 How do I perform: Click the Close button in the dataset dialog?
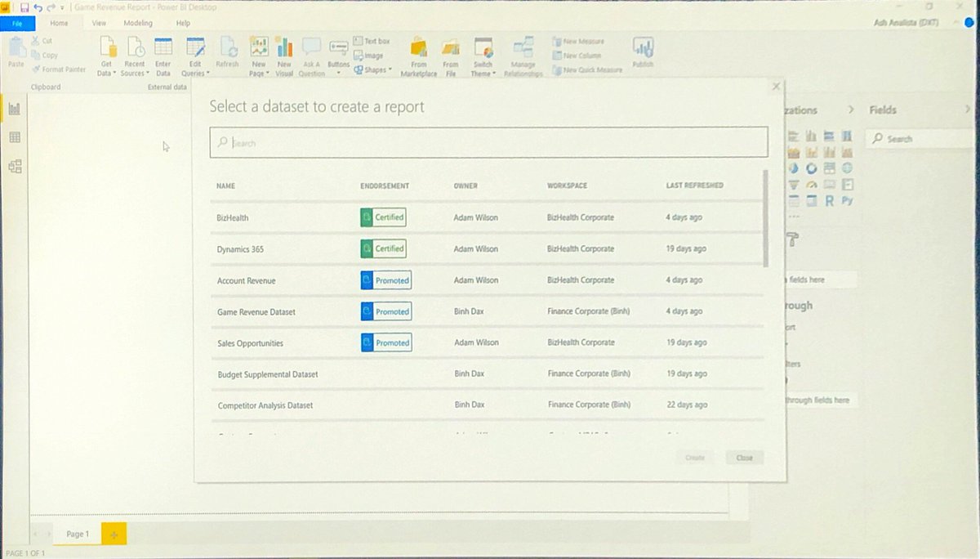(744, 458)
